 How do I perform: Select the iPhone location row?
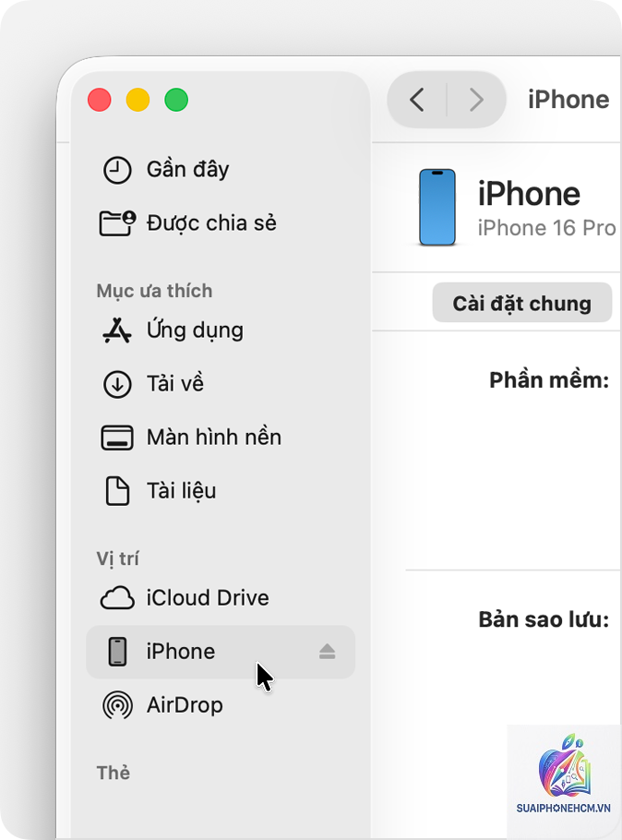[x=221, y=652]
